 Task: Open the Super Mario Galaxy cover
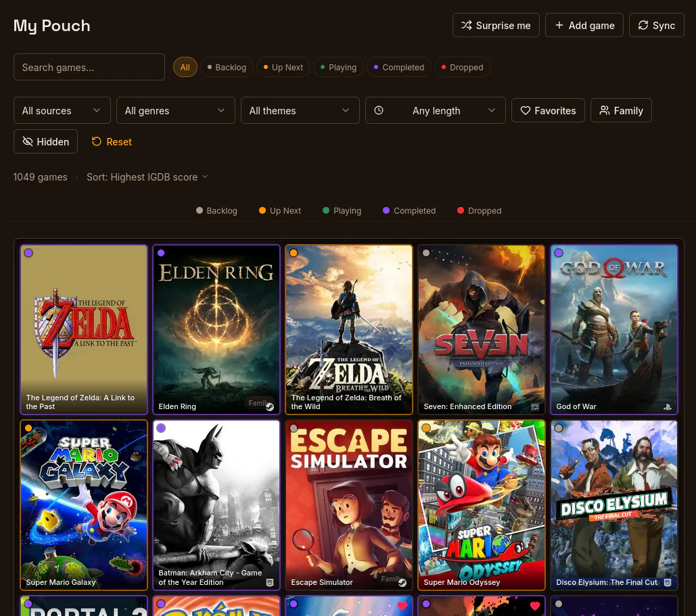pyautogui.click(x=84, y=505)
